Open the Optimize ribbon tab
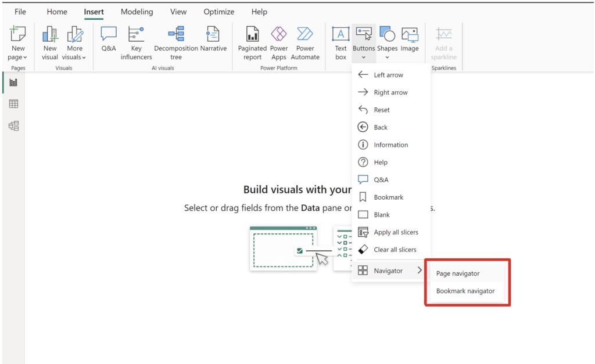 point(219,11)
